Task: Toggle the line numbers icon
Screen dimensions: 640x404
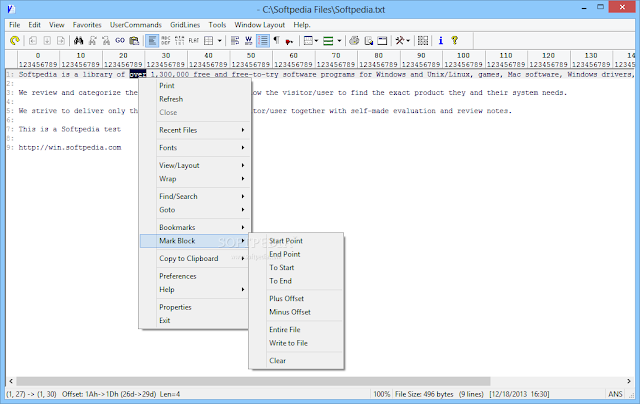Action: pyautogui.click(x=262, y=40)
